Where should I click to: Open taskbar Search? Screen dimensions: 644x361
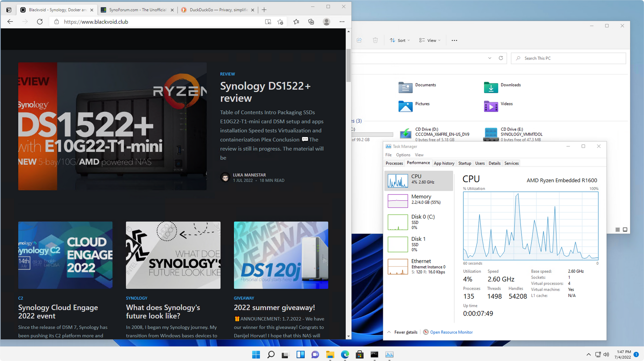(271, 355)
